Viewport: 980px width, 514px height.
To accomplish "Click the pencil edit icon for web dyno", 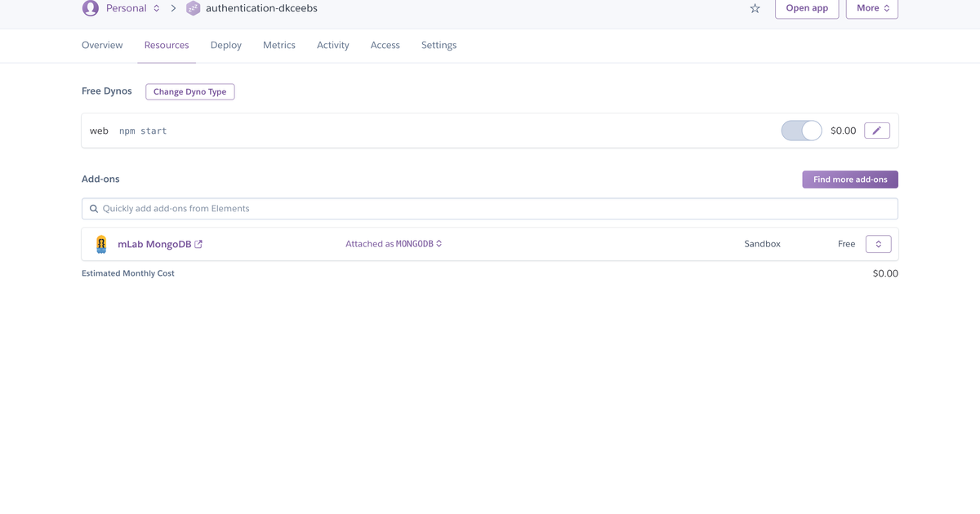I will tap(877, 131).
